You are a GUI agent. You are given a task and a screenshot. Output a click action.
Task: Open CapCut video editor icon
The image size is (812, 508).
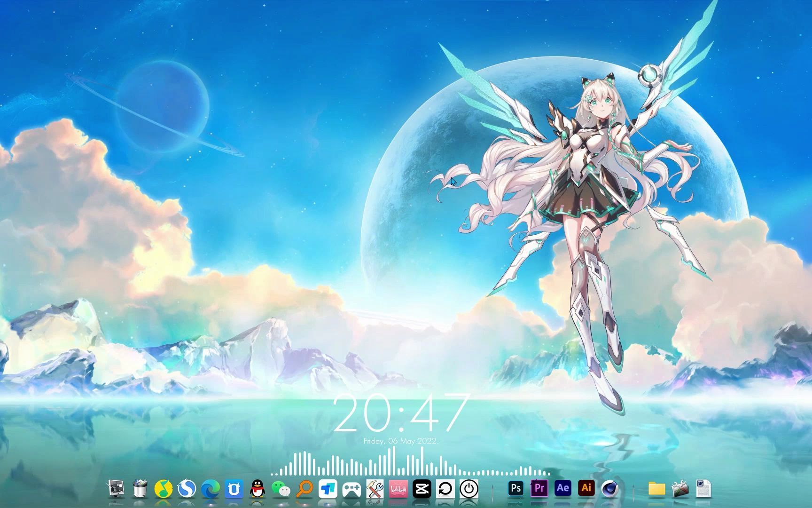pos(422,489)
